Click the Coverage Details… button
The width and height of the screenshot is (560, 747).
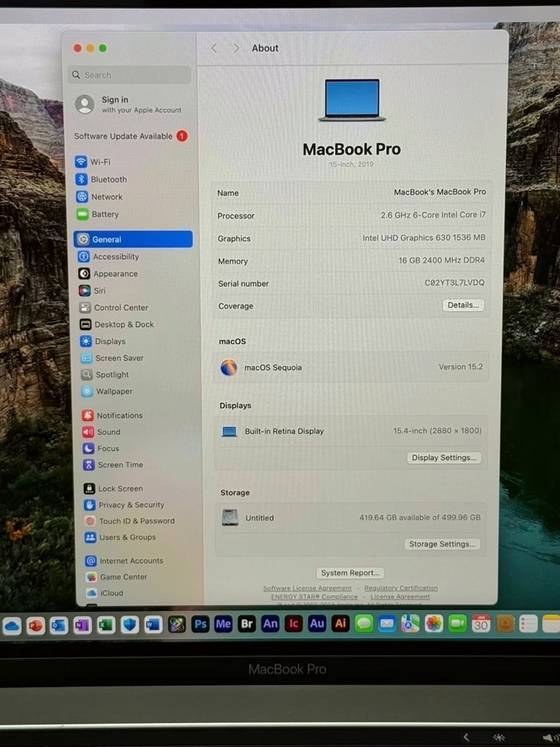point(463,305)
